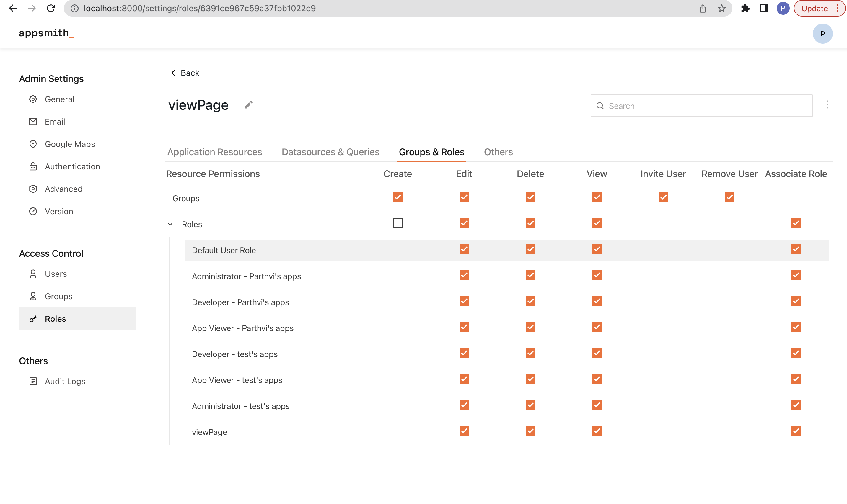Viewport: 847px width, 504px height.
Task: Switch to the Application Resources tab
Action: coord(214,152)
